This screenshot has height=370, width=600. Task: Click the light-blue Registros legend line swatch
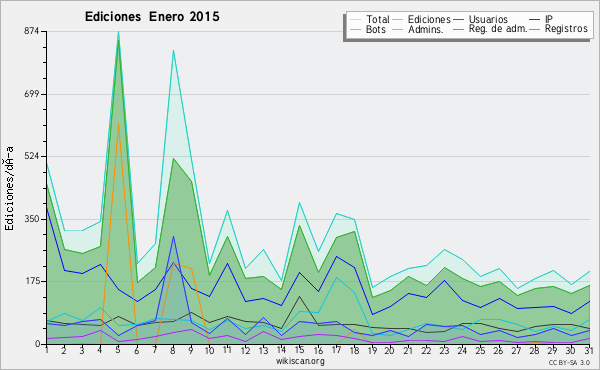coord(535,29)
